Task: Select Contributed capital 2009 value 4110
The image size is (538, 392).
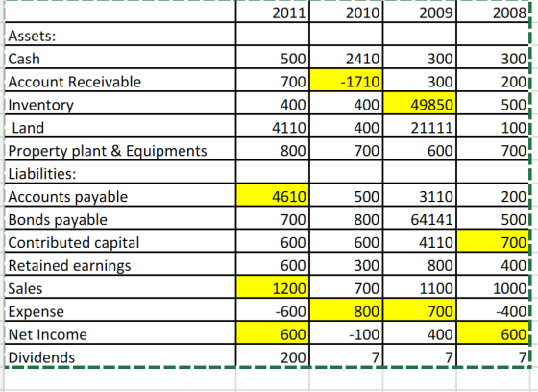Action: pyautogui.click(x=420, y=241)
